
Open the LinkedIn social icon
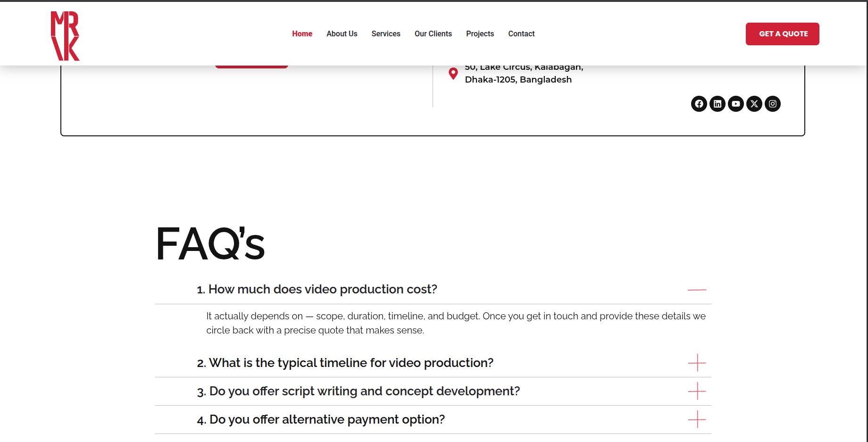(717, 104)
